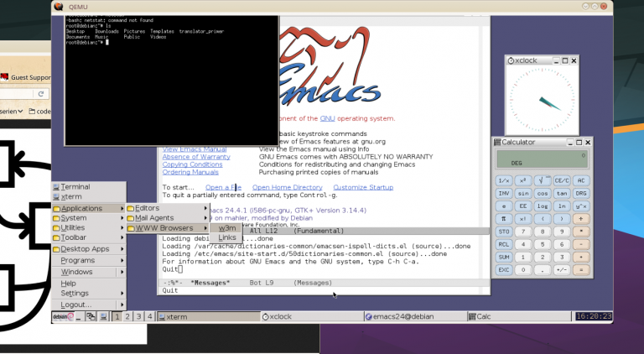Click the taskbar clock showing 16:20:23
644x354 pixels.
click(x=594, y=316)
